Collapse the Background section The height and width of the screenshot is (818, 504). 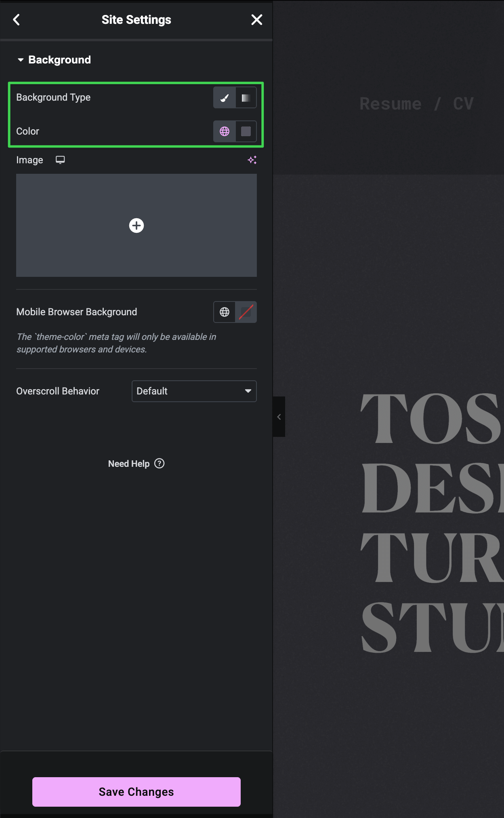21,60
